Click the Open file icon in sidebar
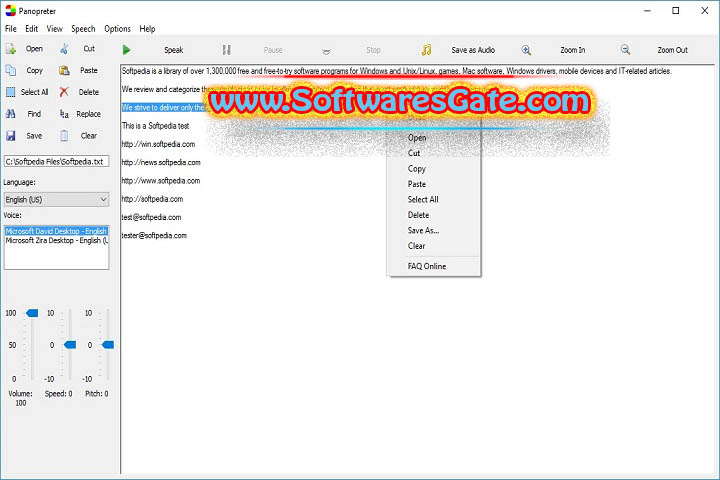 11,48
